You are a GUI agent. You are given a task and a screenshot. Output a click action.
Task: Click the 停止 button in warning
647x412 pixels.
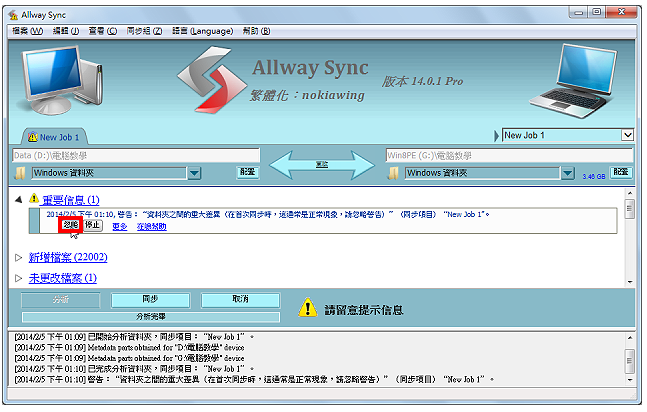click(x=93, y=225)
